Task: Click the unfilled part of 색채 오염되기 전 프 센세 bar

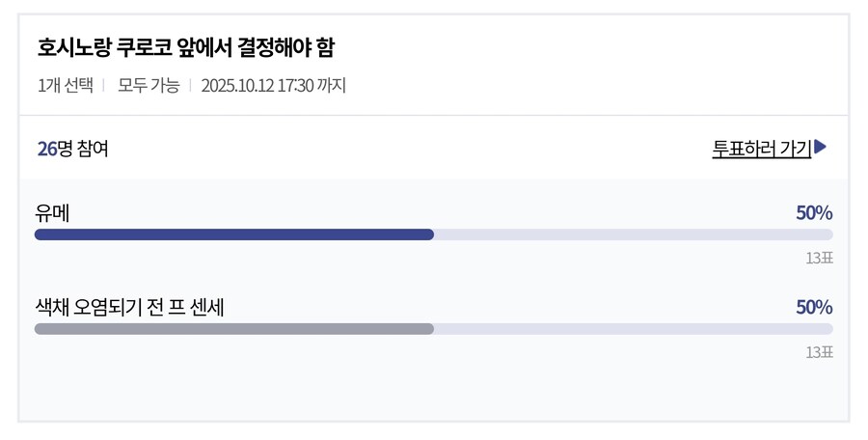Action: [633, 328]
